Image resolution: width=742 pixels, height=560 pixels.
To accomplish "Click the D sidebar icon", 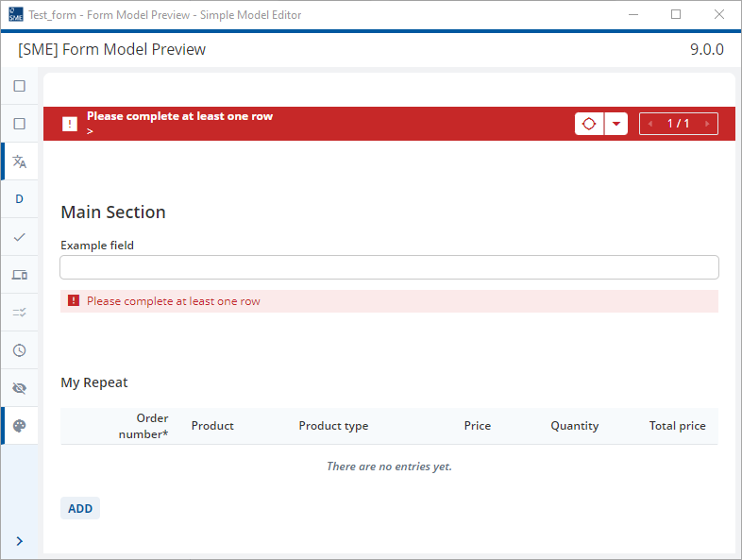I will pos(20,199).
